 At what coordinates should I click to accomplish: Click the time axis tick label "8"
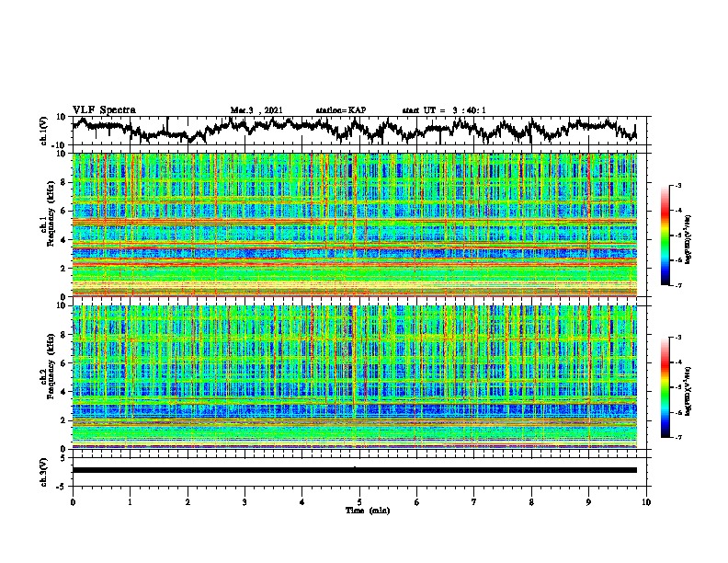point(531,502)
